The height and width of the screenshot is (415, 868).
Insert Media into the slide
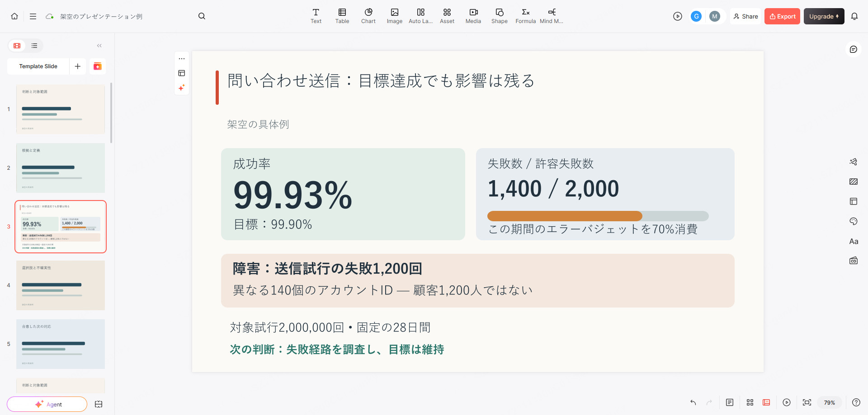[473, 16]
